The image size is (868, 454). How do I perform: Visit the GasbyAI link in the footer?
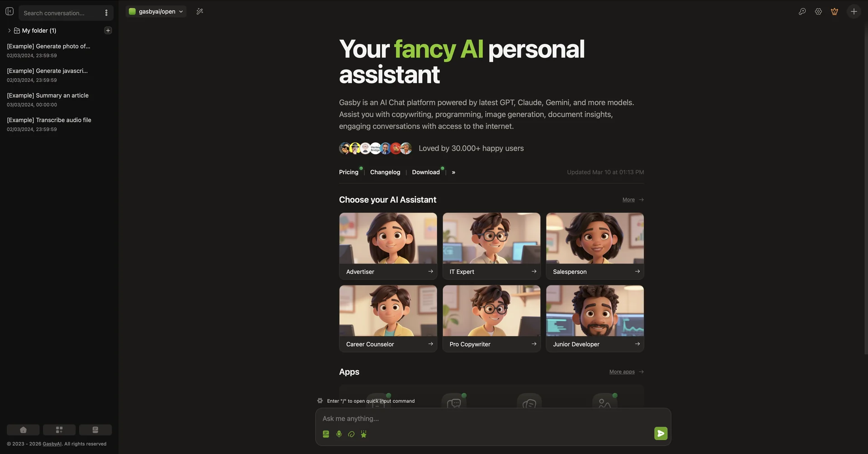click(52, 444)
